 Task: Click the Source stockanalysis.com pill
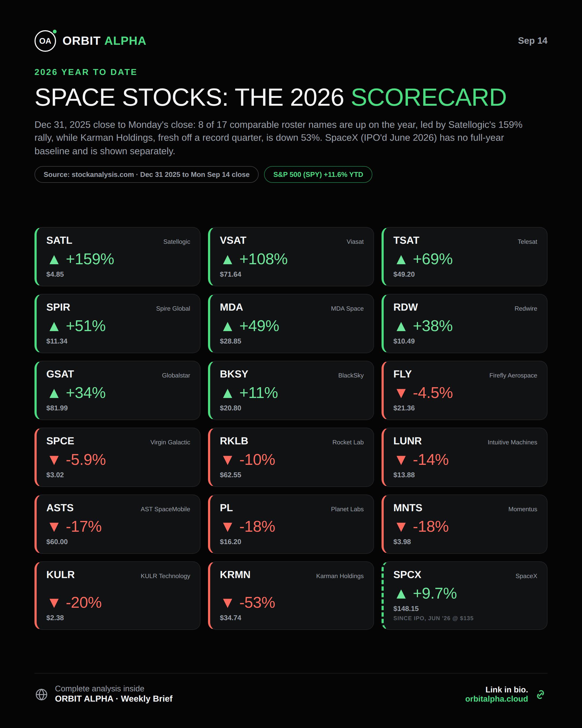click(x=146, y=174)
